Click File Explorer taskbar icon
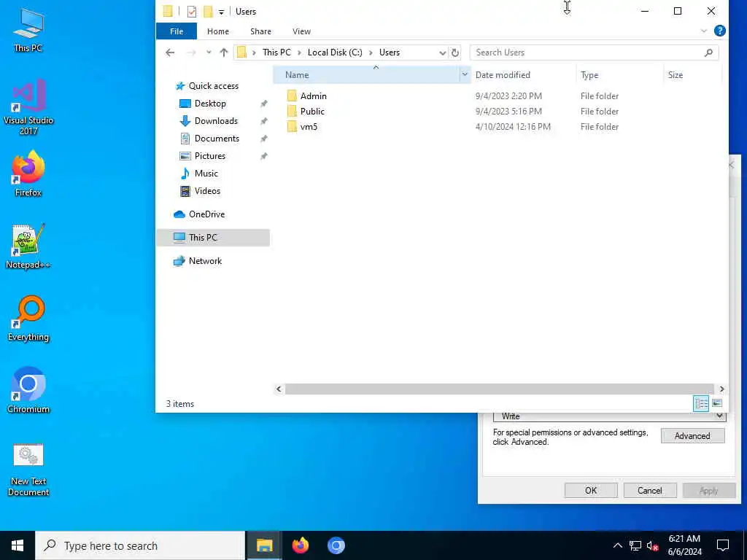This screenshot has height=560, width=747. coord(264,545)
